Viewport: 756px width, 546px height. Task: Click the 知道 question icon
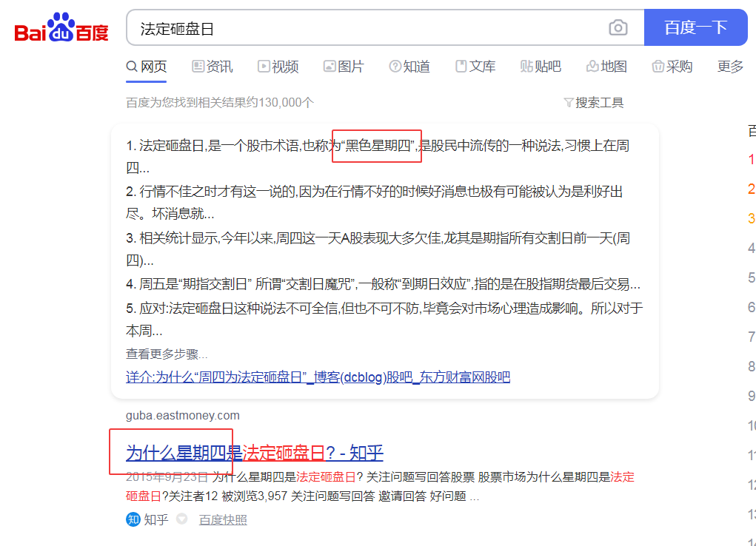(395, 66)
